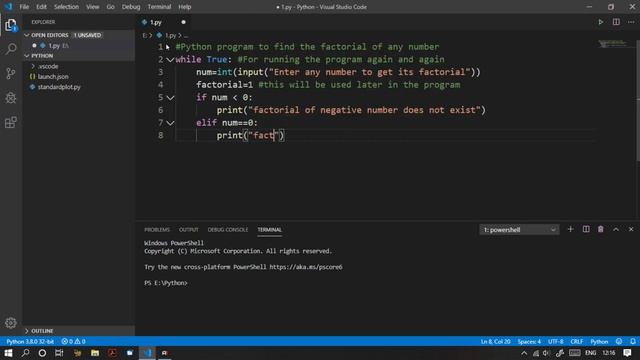
Task: Open File Explorer from the taskbar
Action: click(x=95, y=353)
